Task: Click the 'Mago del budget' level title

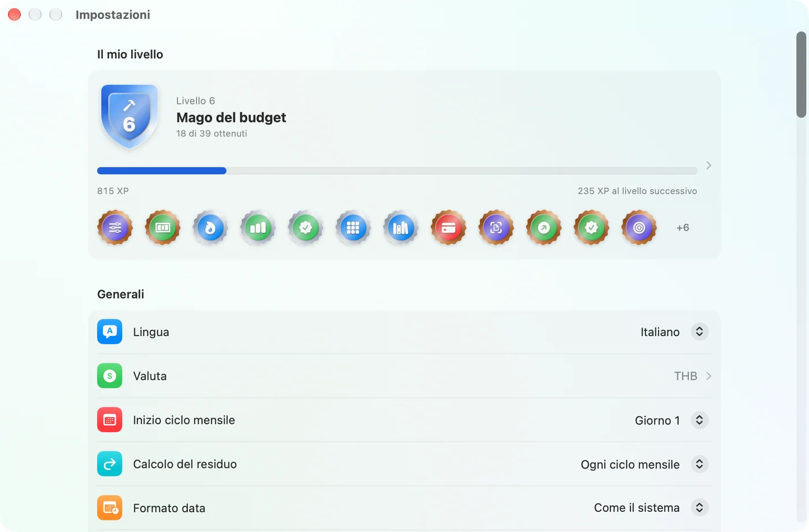Action: tap(231, 117)
